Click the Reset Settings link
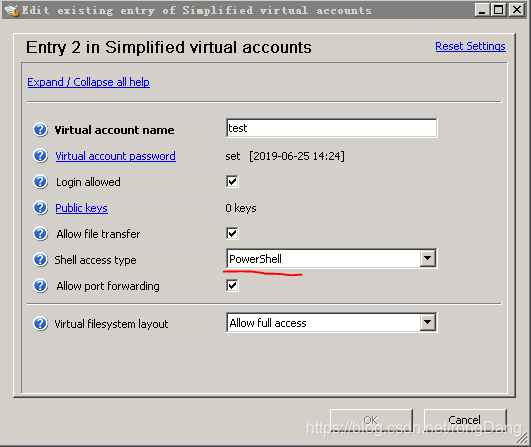Screen dimensions: 531x447 pyautogui.click(x=470, y=46)
